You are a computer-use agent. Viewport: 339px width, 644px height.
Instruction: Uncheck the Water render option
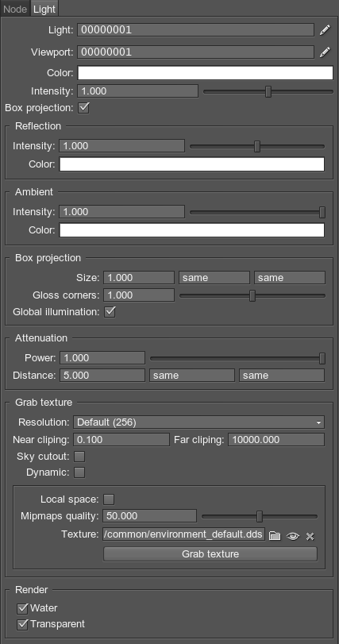pos(22,608)
